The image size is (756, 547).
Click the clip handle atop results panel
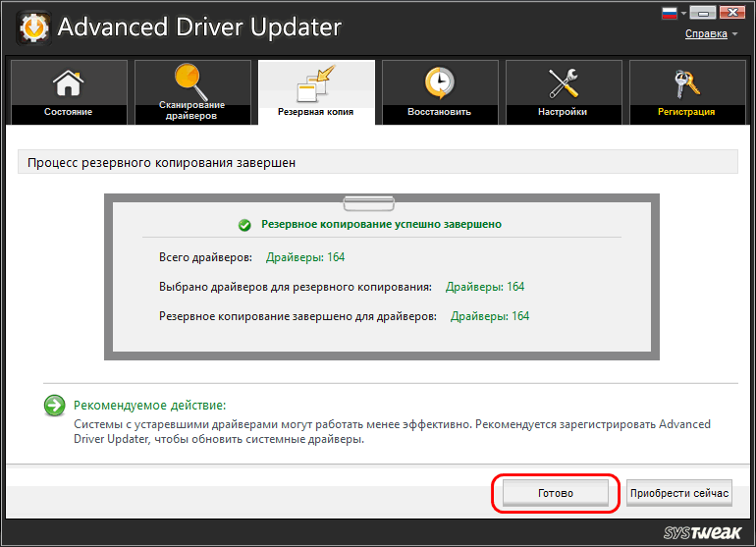369,203
